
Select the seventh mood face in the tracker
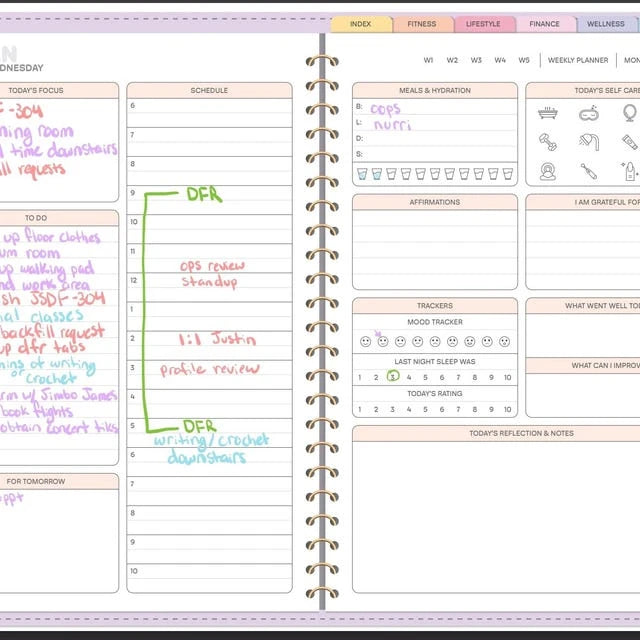(470, 342)
